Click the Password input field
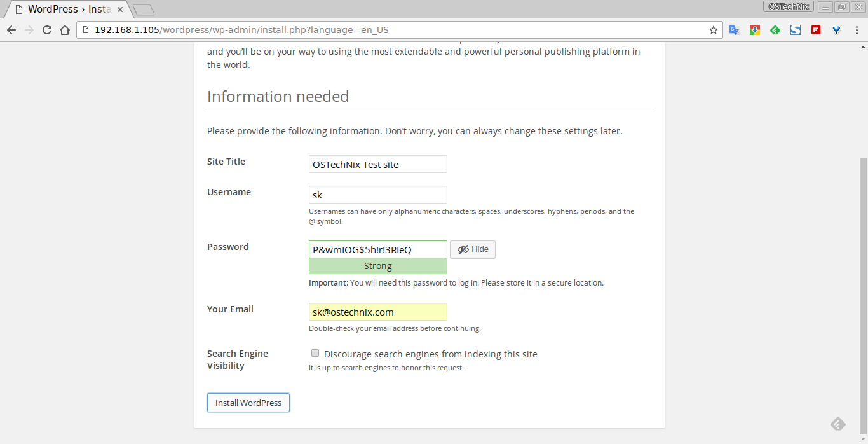This screenshot has width=868, height=444. tap(378, 249)
